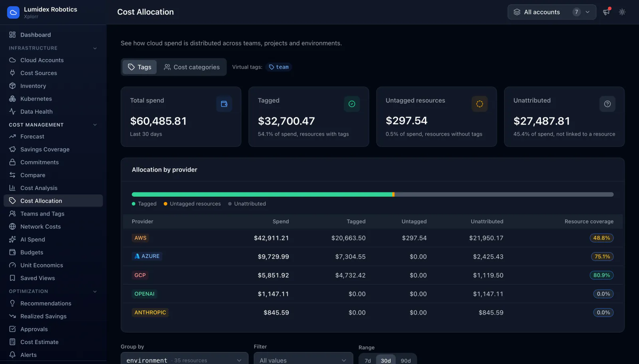Open Unit Economics page
The width and height of the screenshot is (639, 364).
point(53,265)
